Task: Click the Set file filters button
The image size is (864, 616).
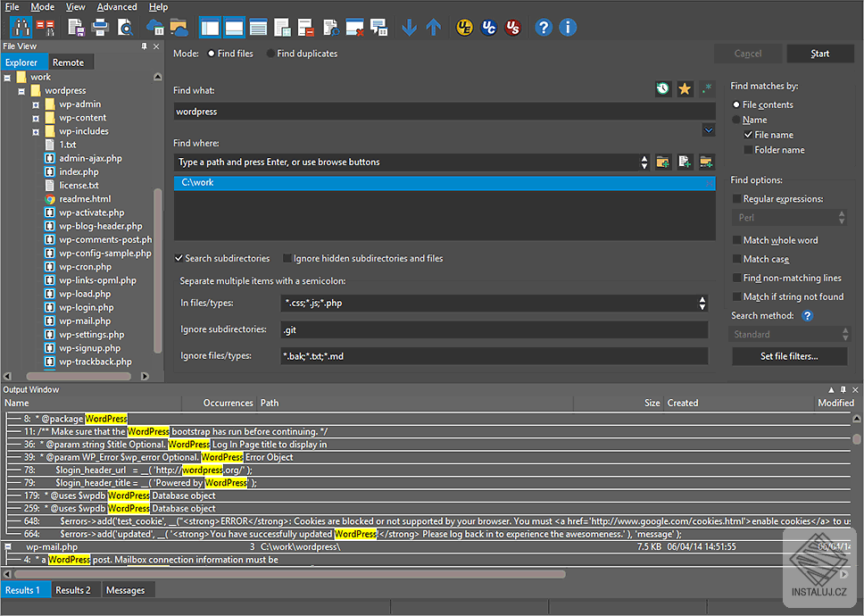Action: (789, 356)
